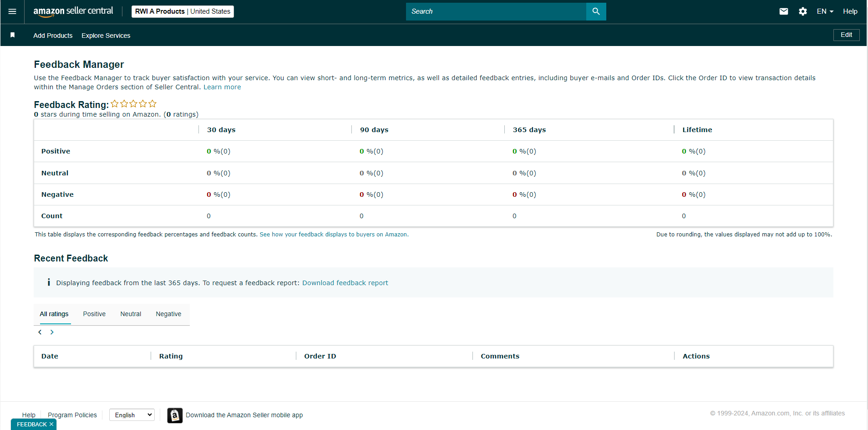This screenshot has height=430, width=868.
Task: Go to previous feedback page arrow
Action: pyautogui.click(x=40, y=332)
